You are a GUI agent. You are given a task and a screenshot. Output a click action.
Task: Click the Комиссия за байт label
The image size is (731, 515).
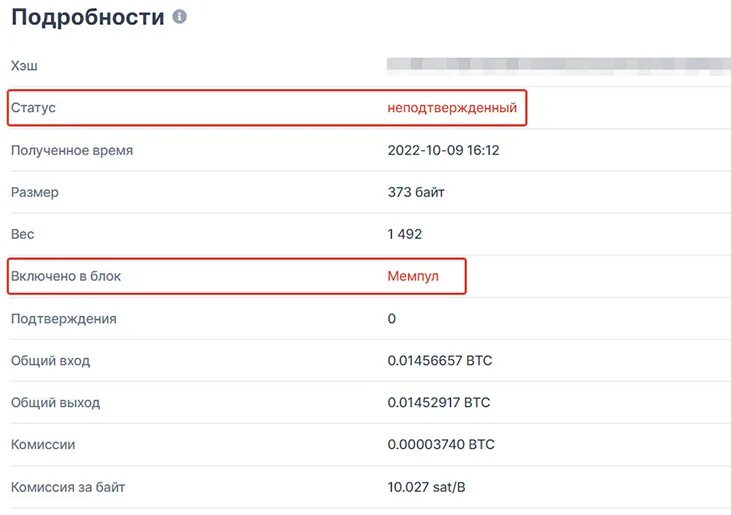point(68,488)
